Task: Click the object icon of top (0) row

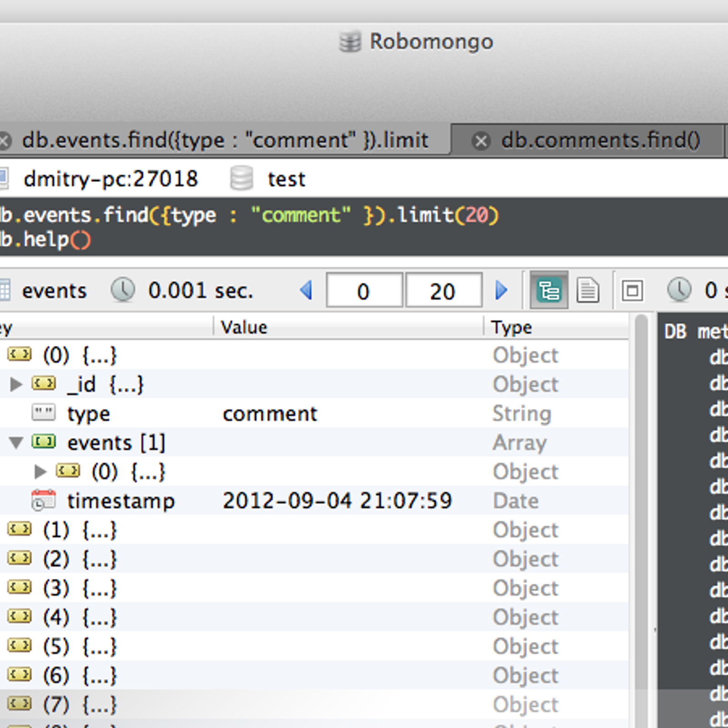Action: pyautogui.click(x=20, y=354)
